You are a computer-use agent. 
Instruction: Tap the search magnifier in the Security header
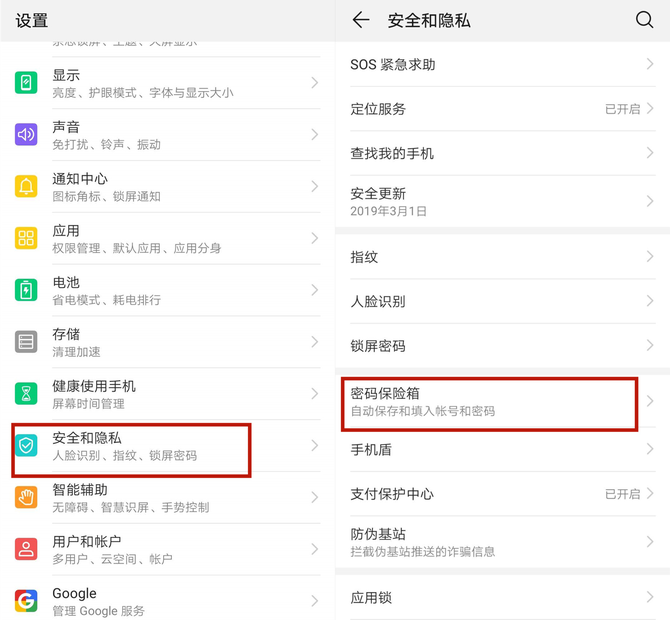pos(644,20)
